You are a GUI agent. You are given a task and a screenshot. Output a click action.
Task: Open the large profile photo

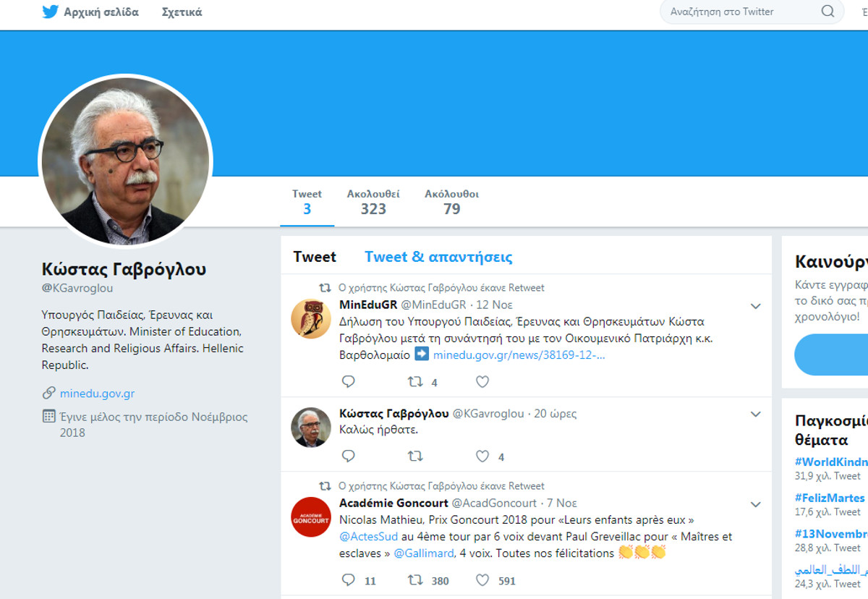(x=125, y=161)
